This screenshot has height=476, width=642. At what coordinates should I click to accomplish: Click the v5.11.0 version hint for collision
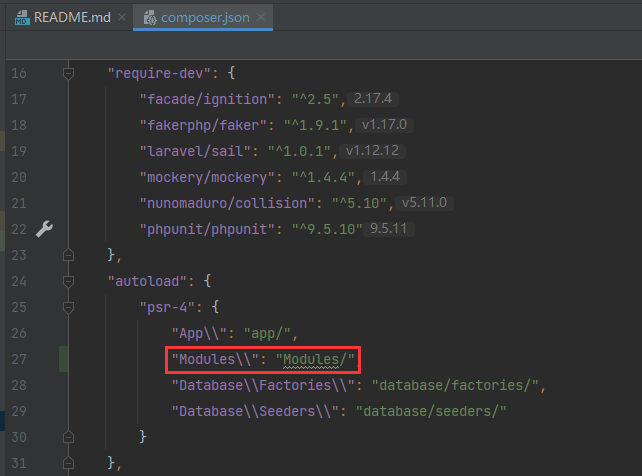[x=427, y=203]
